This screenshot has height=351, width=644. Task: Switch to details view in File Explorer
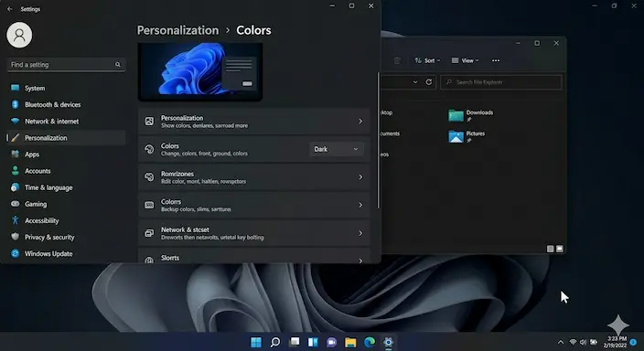(x=551, y=249)
